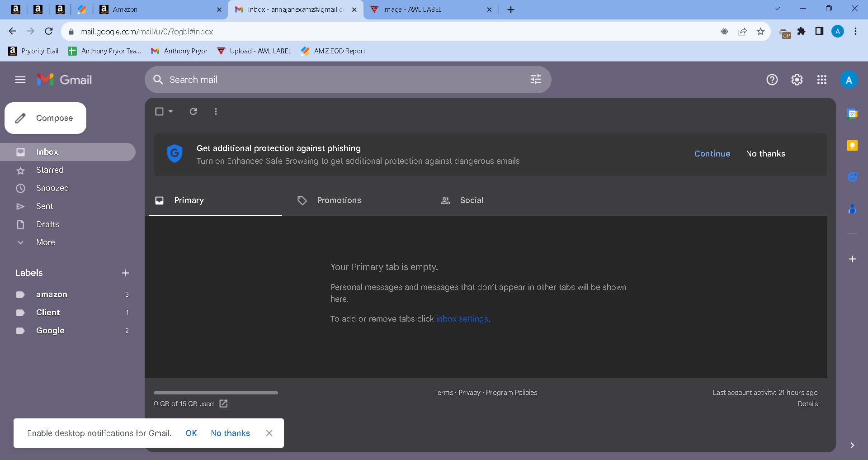Viewport: 868px width, 460px height.
Task: Open Gmail support help icon
Action: tap(772, 80)
